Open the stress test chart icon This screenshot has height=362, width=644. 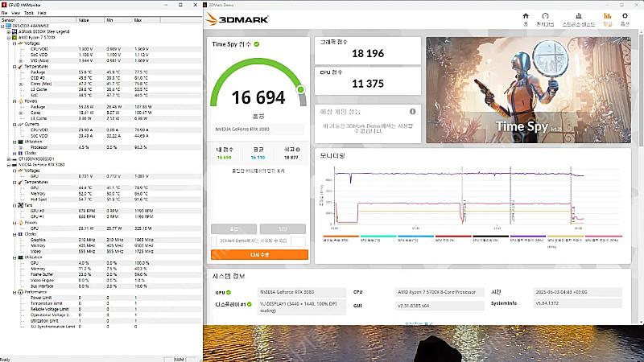(x=578, y=16)
